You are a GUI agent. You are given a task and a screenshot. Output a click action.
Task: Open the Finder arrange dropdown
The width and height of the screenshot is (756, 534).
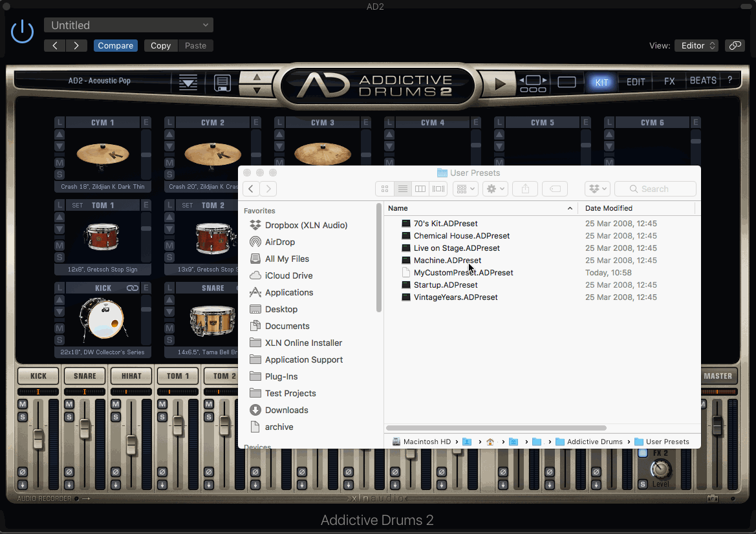pyautogui.click(x=465, y=189)
